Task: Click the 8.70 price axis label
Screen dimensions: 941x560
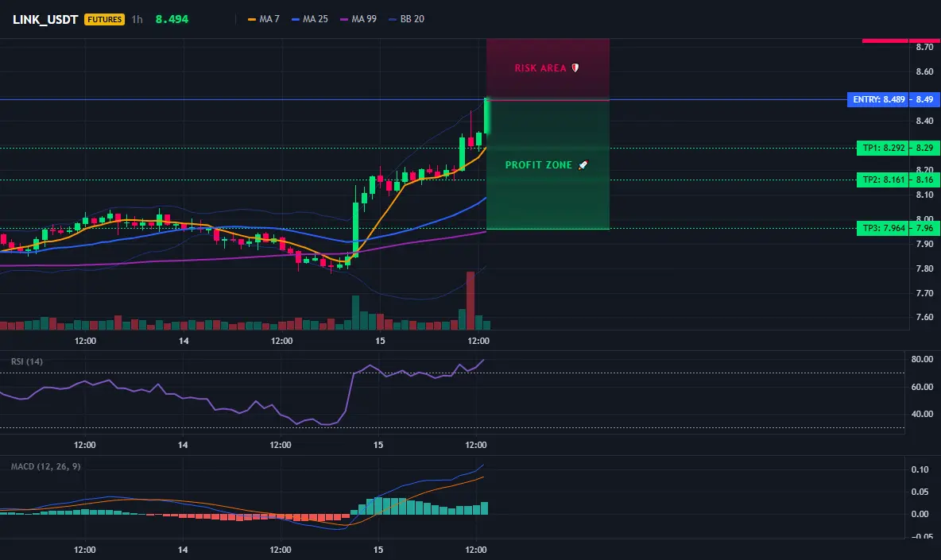Action: tap(925, 48)
